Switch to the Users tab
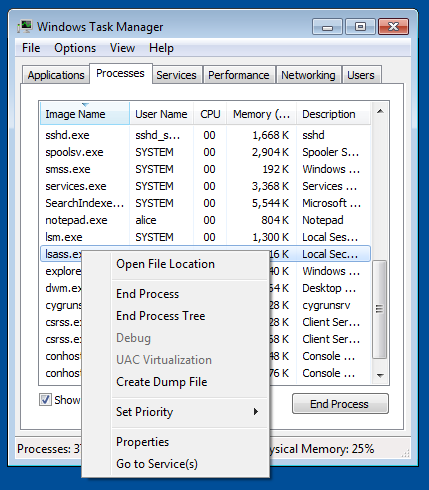Viewport: 429px width, 490px height. 361,75
